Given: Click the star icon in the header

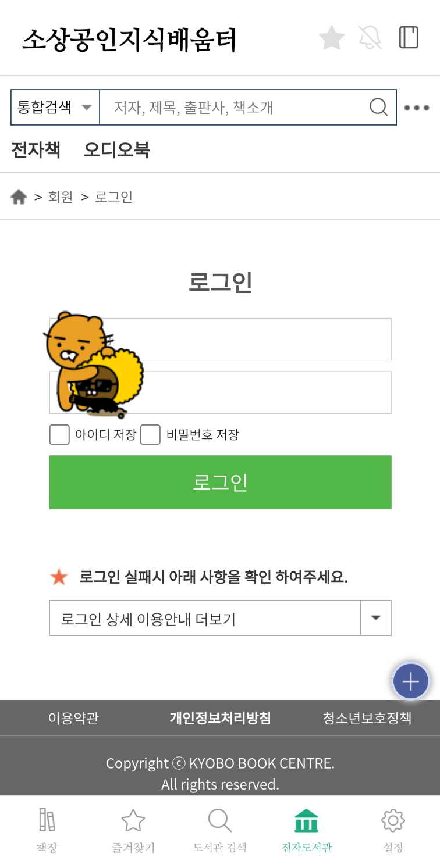Looking at the screenshot, I should pyautogui.click(x=332, y=37).
